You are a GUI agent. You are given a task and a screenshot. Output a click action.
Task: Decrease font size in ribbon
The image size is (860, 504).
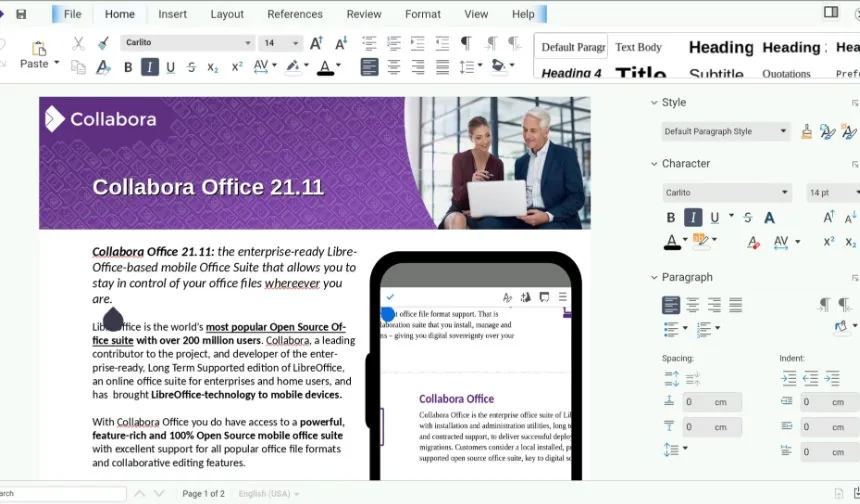tap(341, 43)
